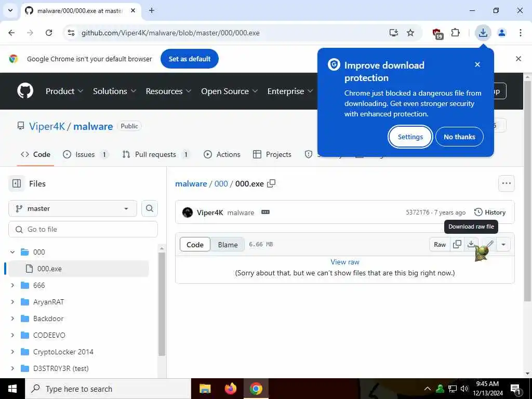This screenshot has width=532, height=399.
Task: Show hidden system tray icons
Action: (x=428, y=389)
